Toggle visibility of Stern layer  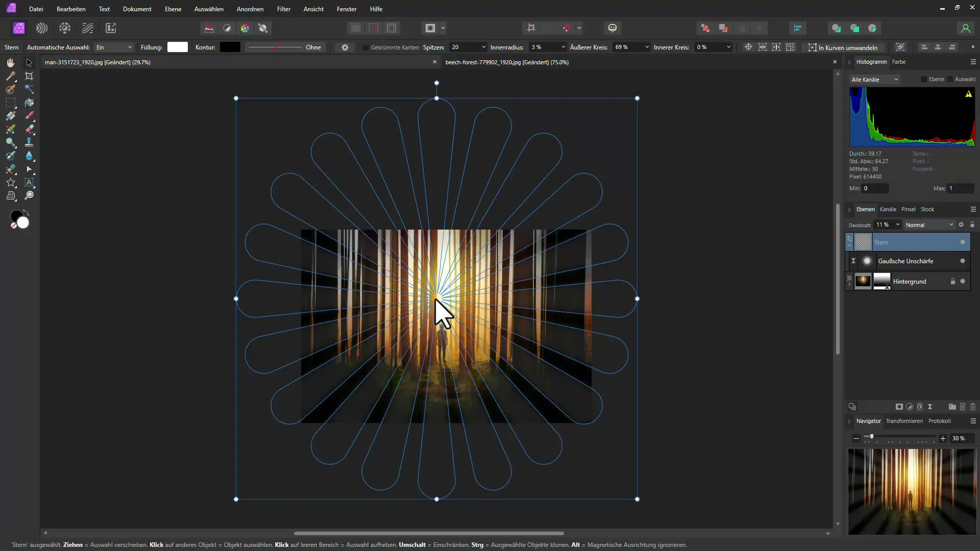(x=963, y=242)
